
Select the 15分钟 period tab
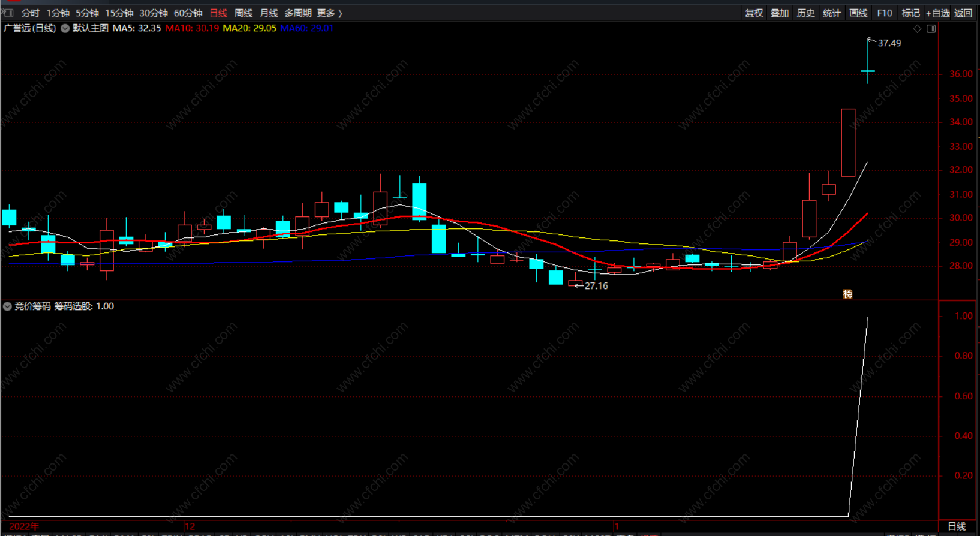click(119, 13)
